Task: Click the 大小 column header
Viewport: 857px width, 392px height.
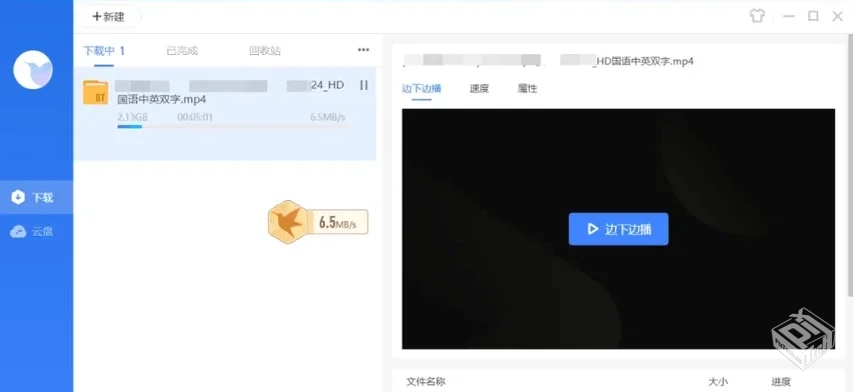Action: coord(718,382)
